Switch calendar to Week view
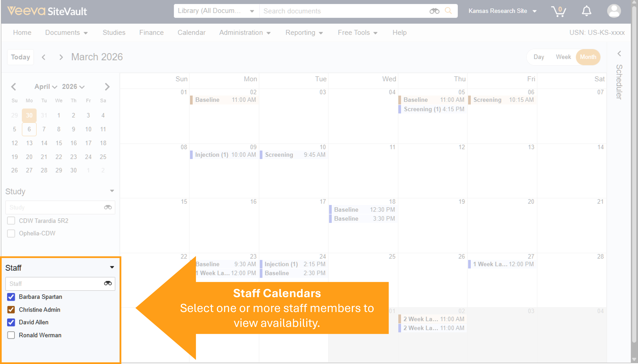638x364 pixels. tap(563, 57)
